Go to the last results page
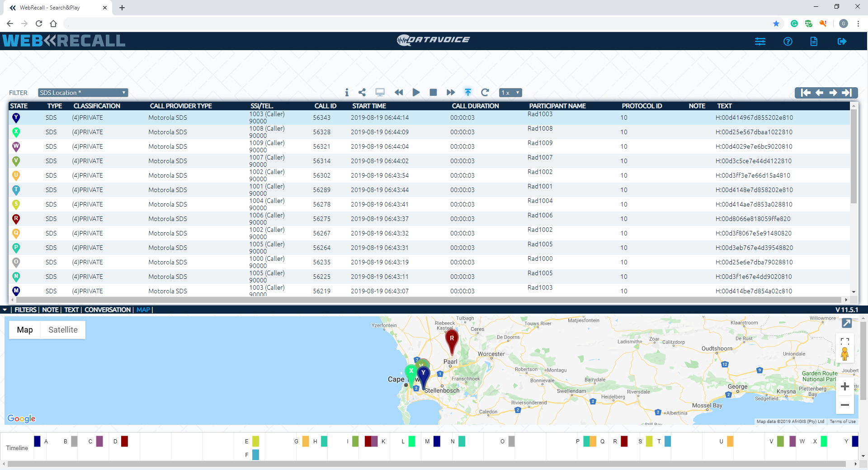This screenshot has height=470, width=868. (847, 93)
